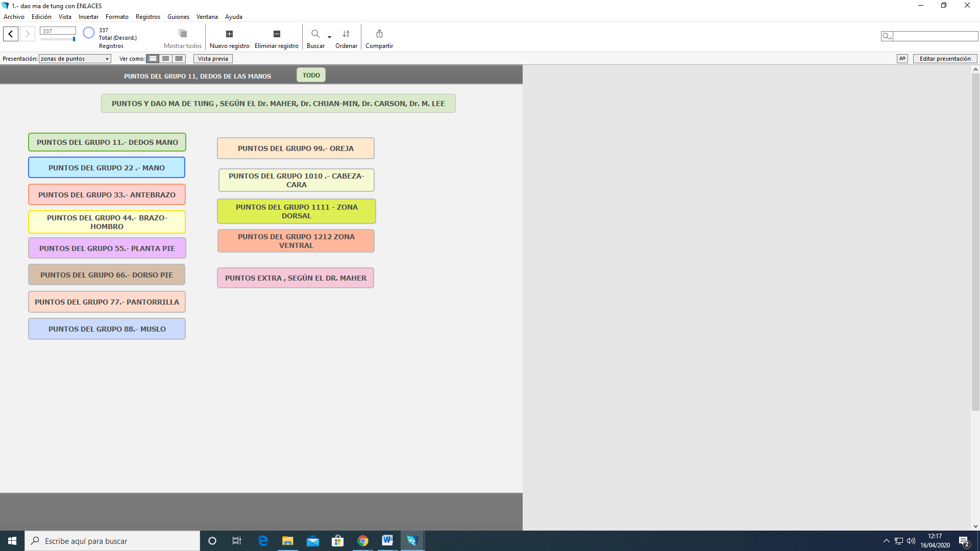
Task: Click Editar presentación button
Action: 945,59
